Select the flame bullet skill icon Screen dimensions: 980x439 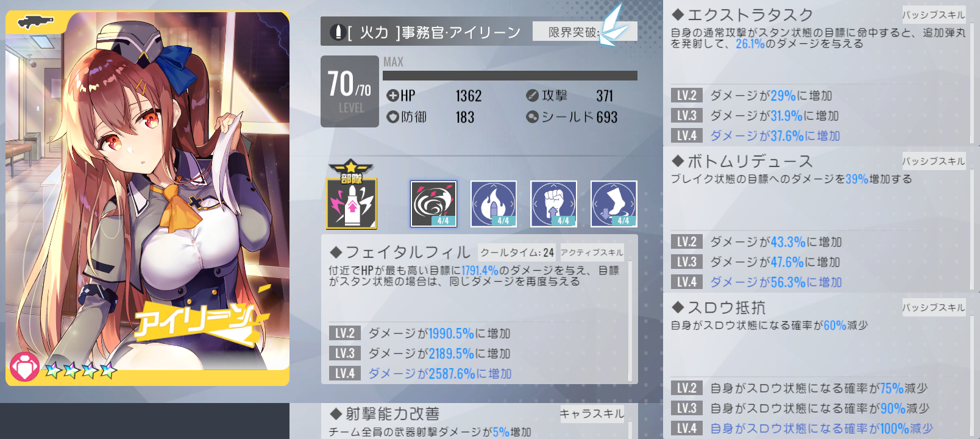tap(494, 204)
